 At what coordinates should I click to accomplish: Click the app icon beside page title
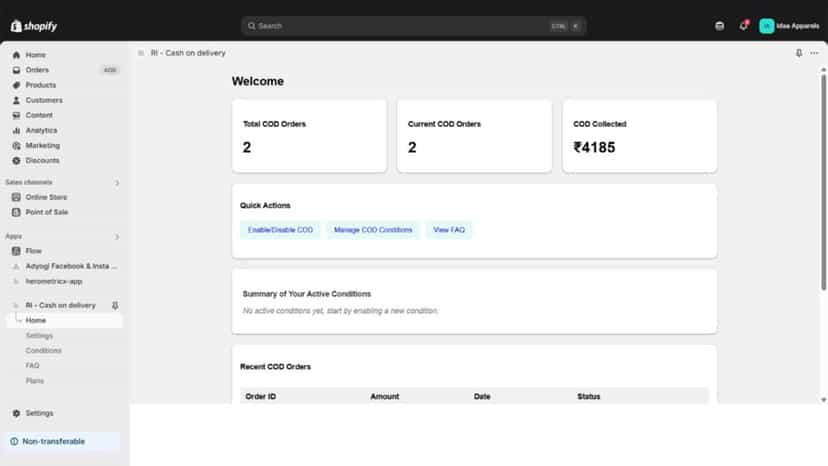point(141,53)
